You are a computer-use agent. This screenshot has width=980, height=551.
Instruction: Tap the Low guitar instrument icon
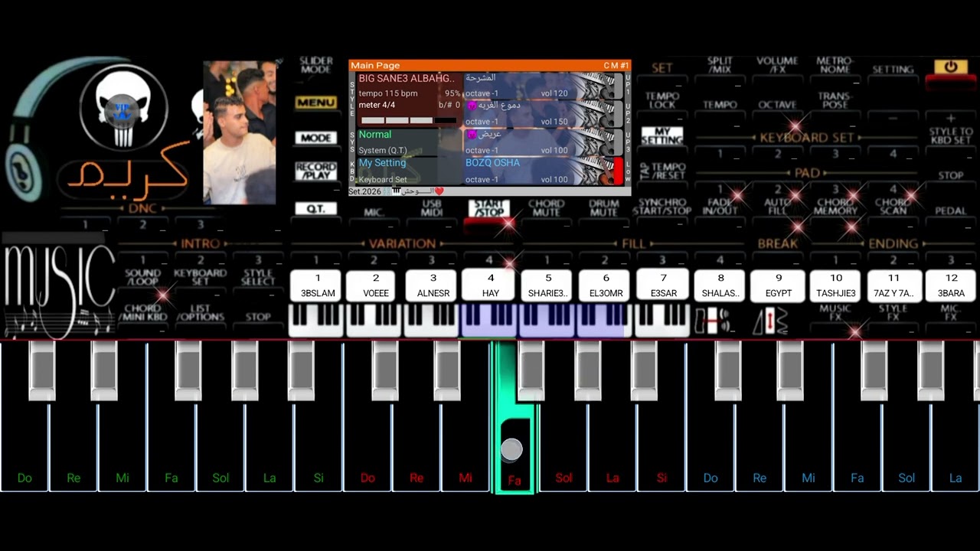tap(599, 171)
